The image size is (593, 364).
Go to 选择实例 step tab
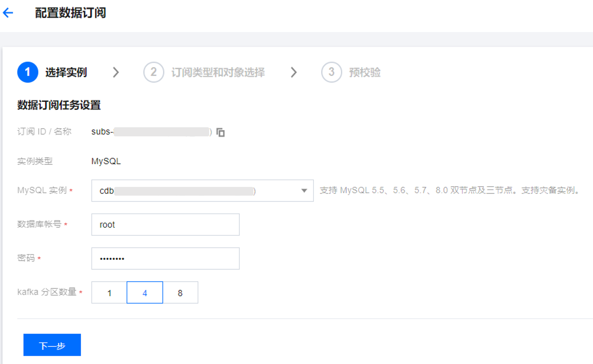[66, 72]
